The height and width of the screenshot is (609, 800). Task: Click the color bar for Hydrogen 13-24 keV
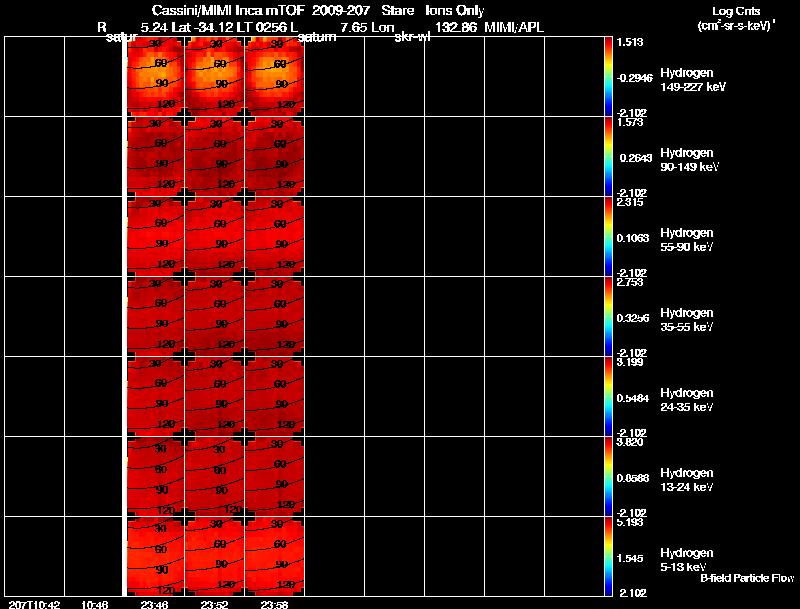(608, 477)
